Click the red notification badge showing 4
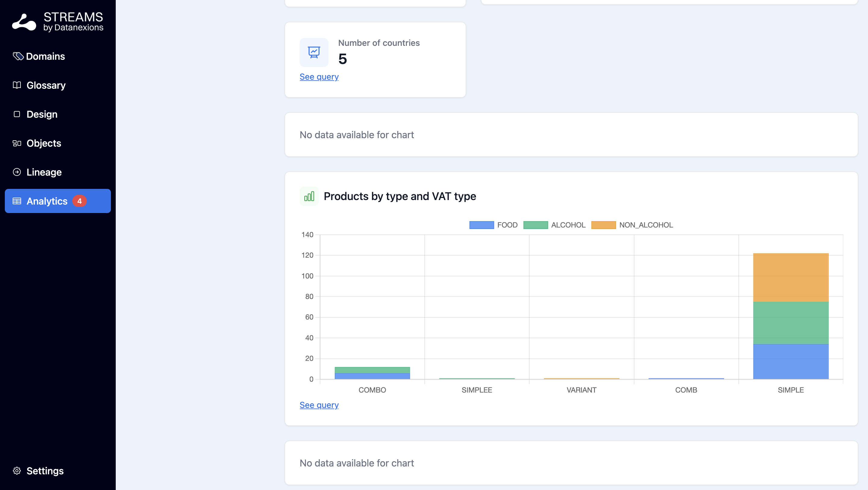This screenshot has height=490, width=868. tap(80, 201)
